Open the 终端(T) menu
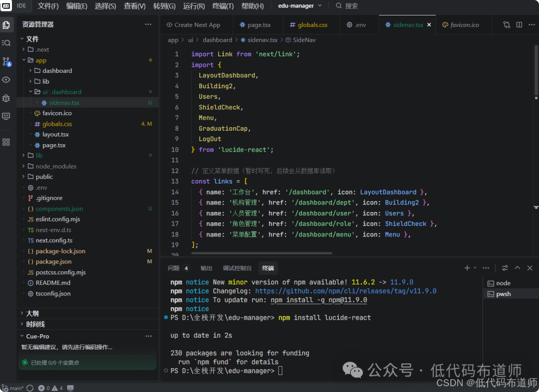The height and width of the screenshot is (392, 539). (223, 6)
